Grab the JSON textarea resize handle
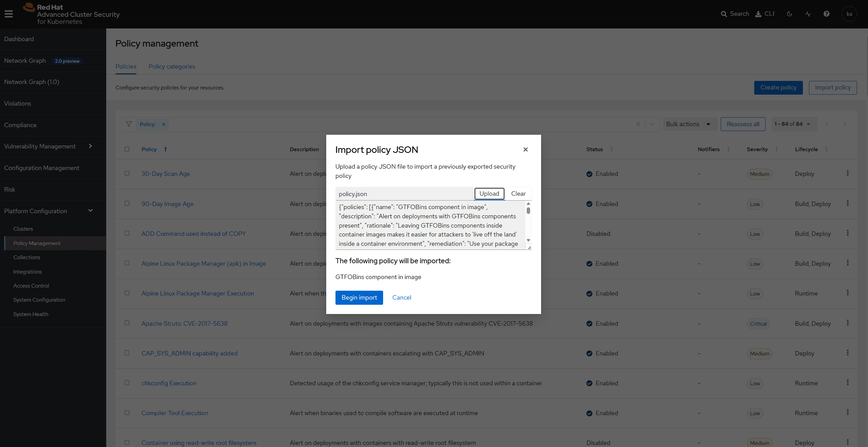 529,247
